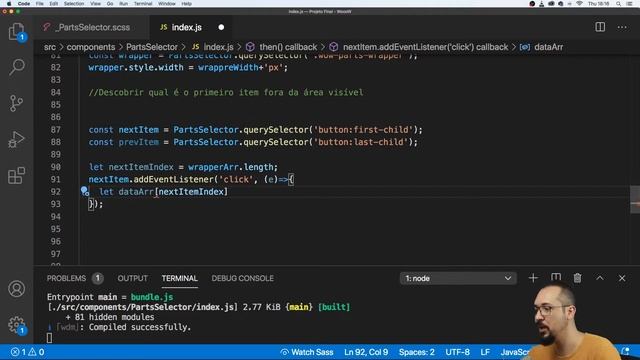The height and width of the screenshot is (360, 640).
Task: Click UTF-8 encoding in status bar
Action: click(x=457, y=352)
